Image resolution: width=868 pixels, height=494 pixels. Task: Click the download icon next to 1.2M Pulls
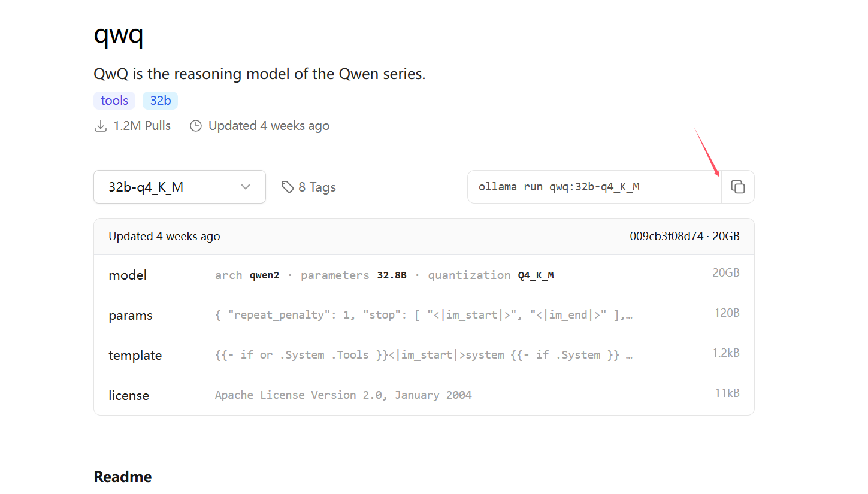coord(101,126)
